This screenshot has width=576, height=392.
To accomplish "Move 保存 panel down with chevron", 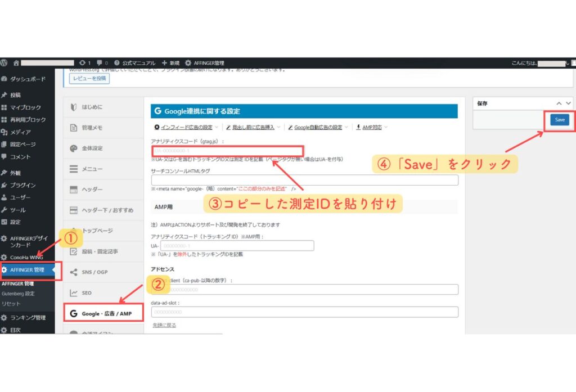I will tap(568, 103).
